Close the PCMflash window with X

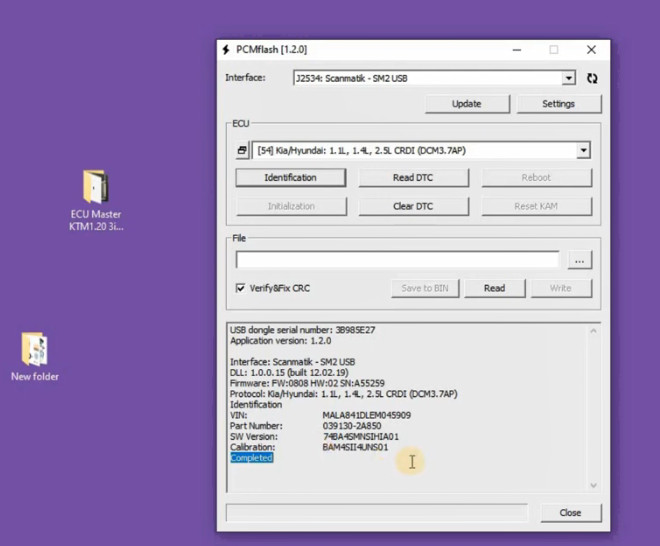click(591, 50)
